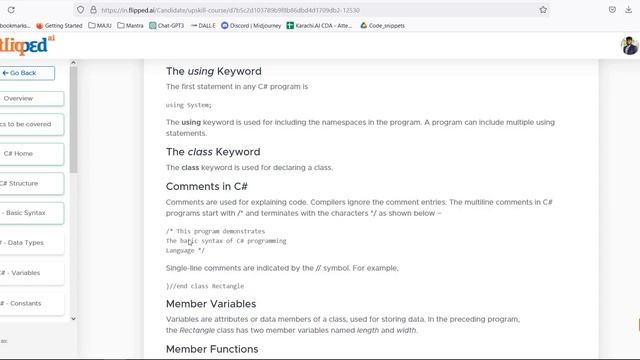Click the sidebar scroll up arrow
Image resolution: width=640 pixels, height=360 pixels.
(x=73, y=63)
